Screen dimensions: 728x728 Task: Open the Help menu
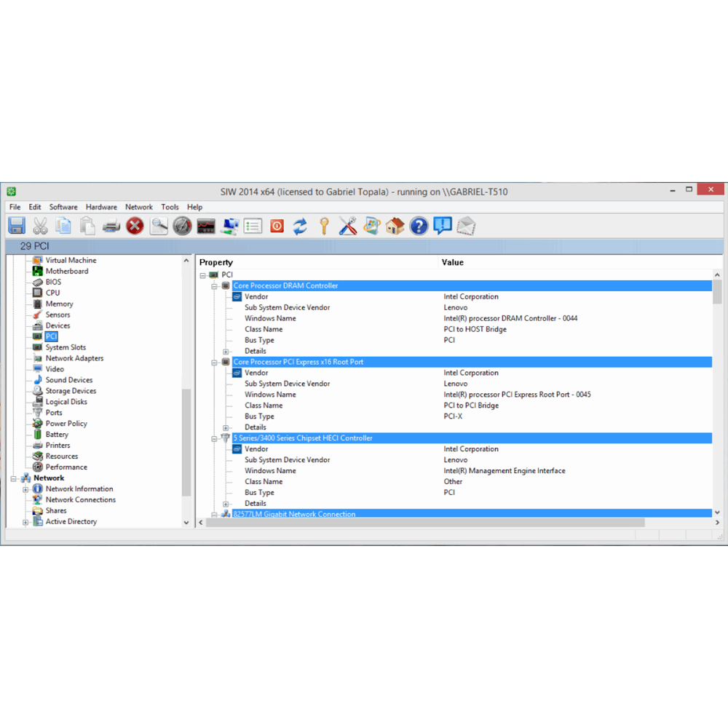(x=195, y=207)
